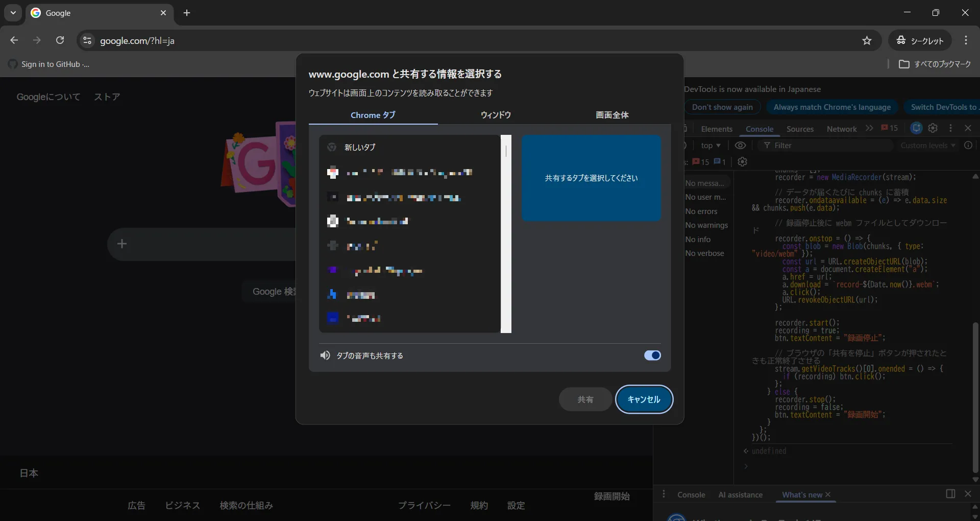Image resolution: width=980 pixels, height=521 pixels.
Task: Open console settings gear beside issues count
Action: [743, 162]
